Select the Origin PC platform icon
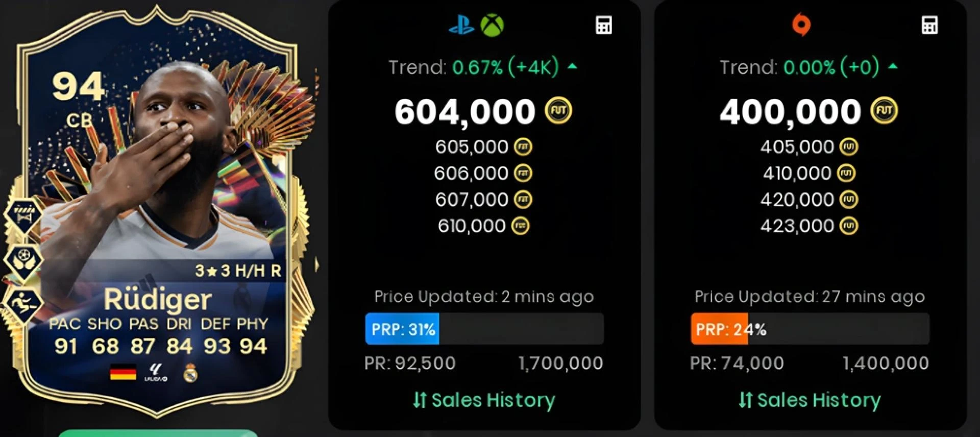Image resolution: width=980 pixels, height=437 pixels. (801, 25)
